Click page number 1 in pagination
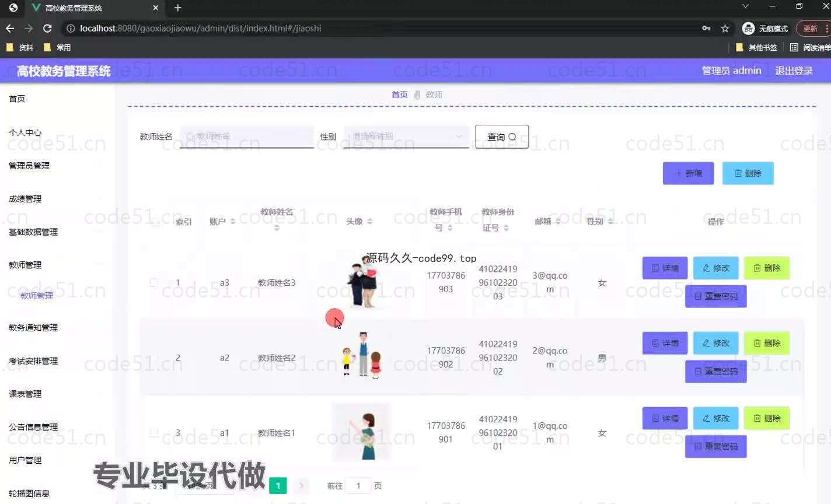831x504 pixels. 278,485
